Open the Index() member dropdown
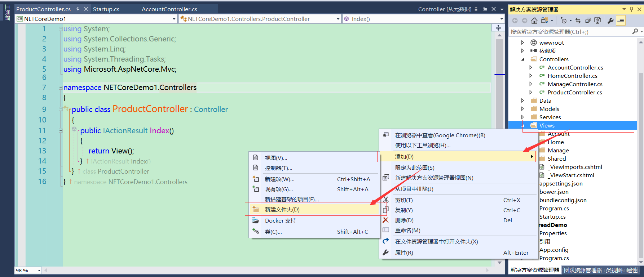The image size is (644, 277). (x=502, y=19)
